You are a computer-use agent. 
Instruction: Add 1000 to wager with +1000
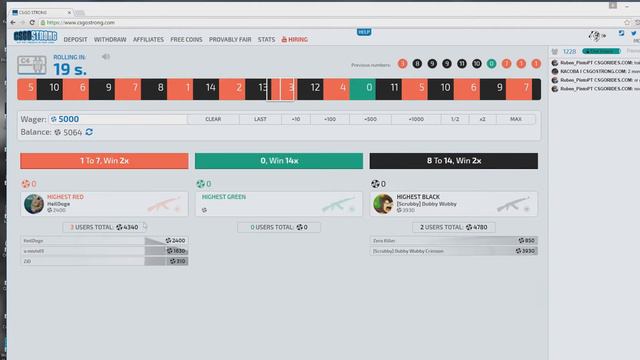coord(416,119)
